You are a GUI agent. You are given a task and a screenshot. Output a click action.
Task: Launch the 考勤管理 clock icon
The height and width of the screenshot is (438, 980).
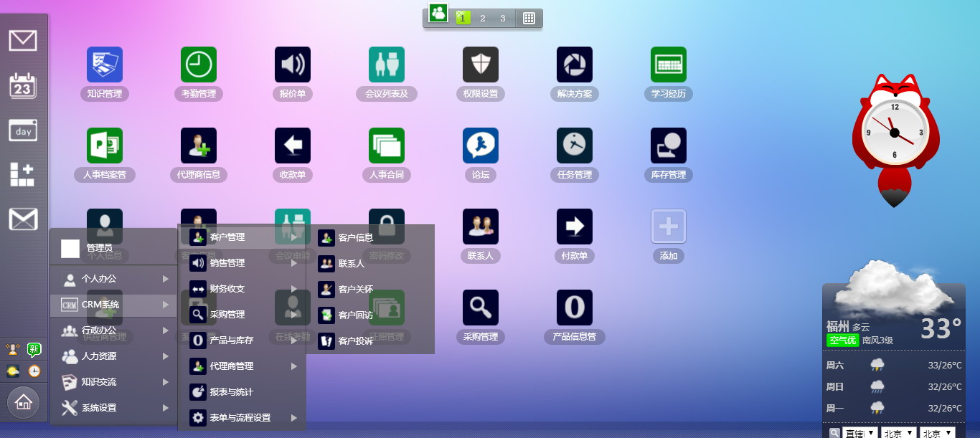pyautogui.click(x=199, y=65)
